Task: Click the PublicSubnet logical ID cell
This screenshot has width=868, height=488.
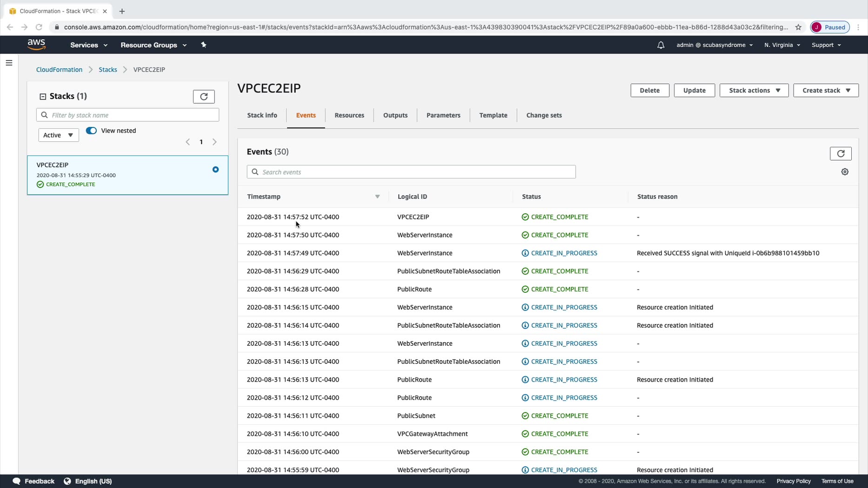Action: coord(416,416)
